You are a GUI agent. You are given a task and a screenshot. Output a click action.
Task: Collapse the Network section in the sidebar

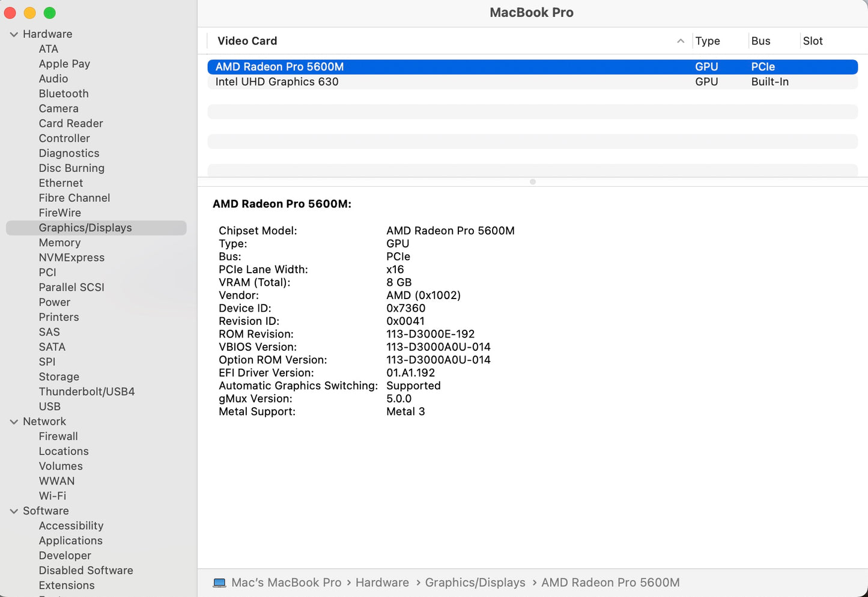14,421
